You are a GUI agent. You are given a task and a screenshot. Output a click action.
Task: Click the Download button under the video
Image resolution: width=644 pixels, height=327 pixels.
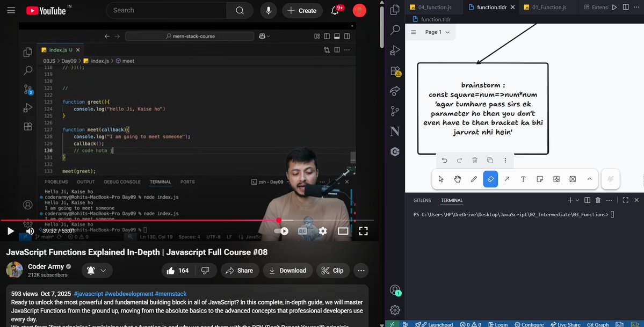click(288, 270)
